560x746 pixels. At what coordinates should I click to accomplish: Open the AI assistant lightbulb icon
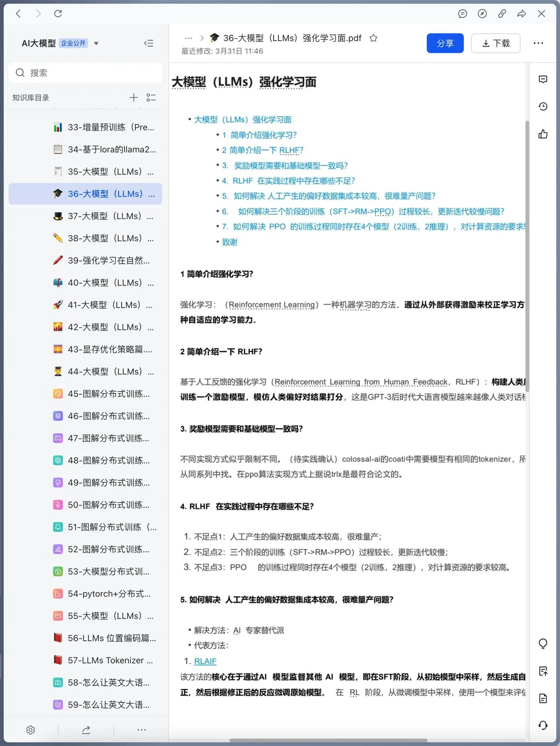click(543, 643)
